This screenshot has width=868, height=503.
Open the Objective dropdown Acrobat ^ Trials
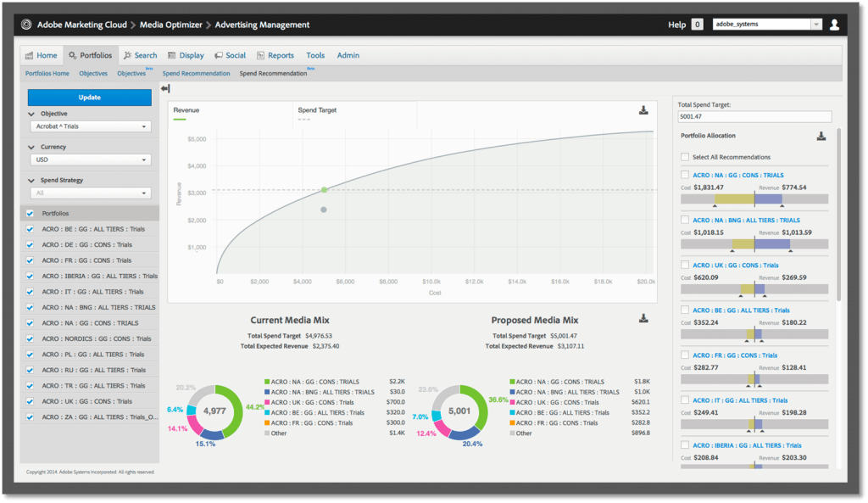tap(90, 126)
